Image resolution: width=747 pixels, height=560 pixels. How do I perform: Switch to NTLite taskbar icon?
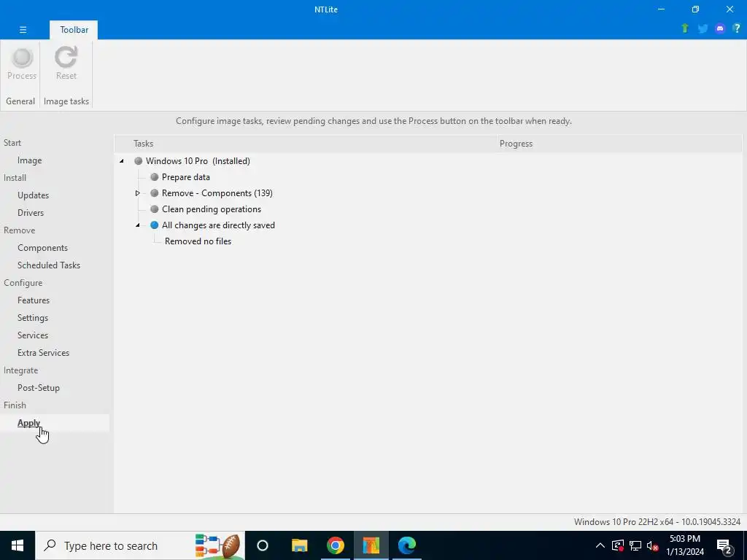371,545
